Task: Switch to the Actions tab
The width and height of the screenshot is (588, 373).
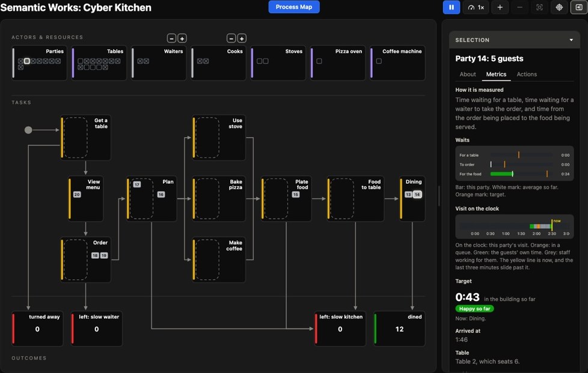Action: pyautogui.click(x=527, y=74)
